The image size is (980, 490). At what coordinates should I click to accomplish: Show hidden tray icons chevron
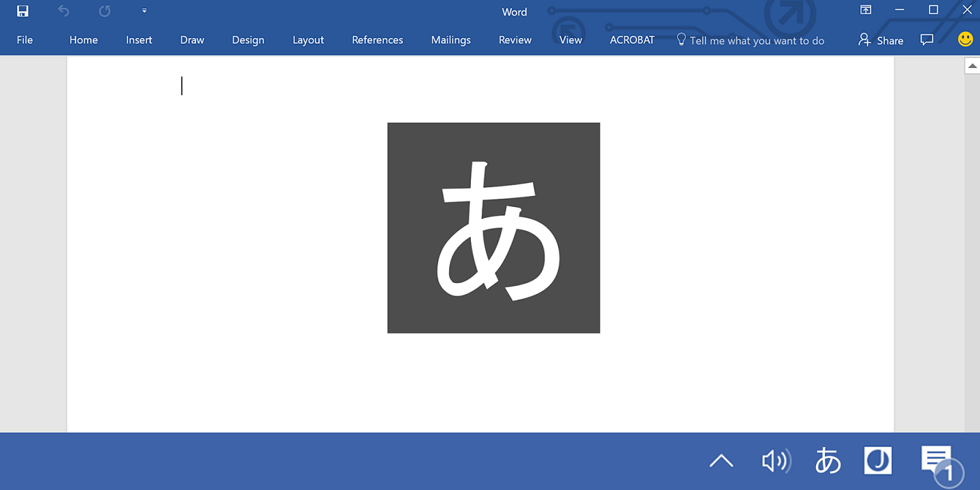[721, 461]
